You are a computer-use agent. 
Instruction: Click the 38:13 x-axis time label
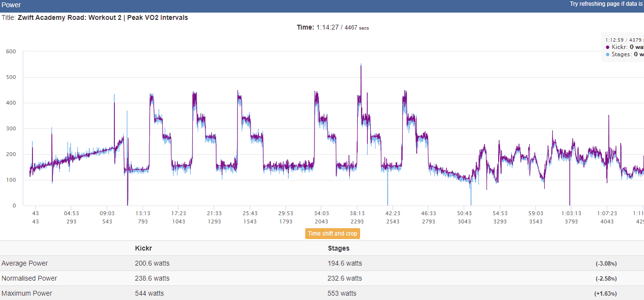357,213
